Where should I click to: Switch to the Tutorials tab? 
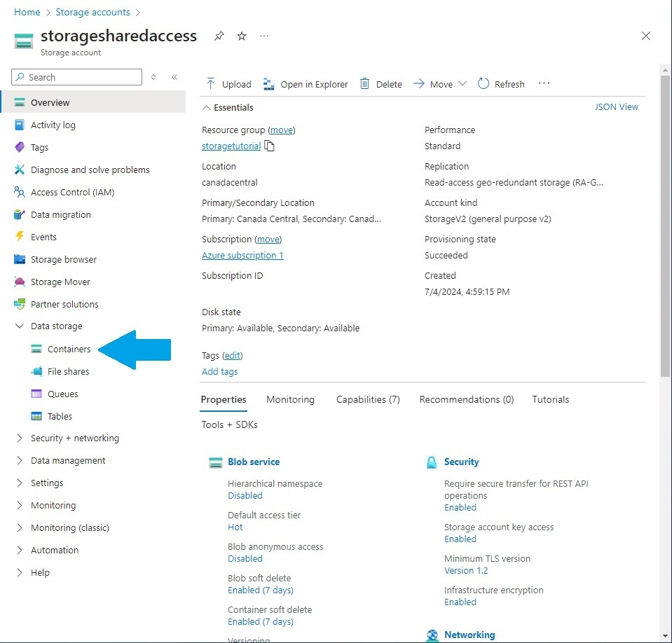tap(550, 400)
